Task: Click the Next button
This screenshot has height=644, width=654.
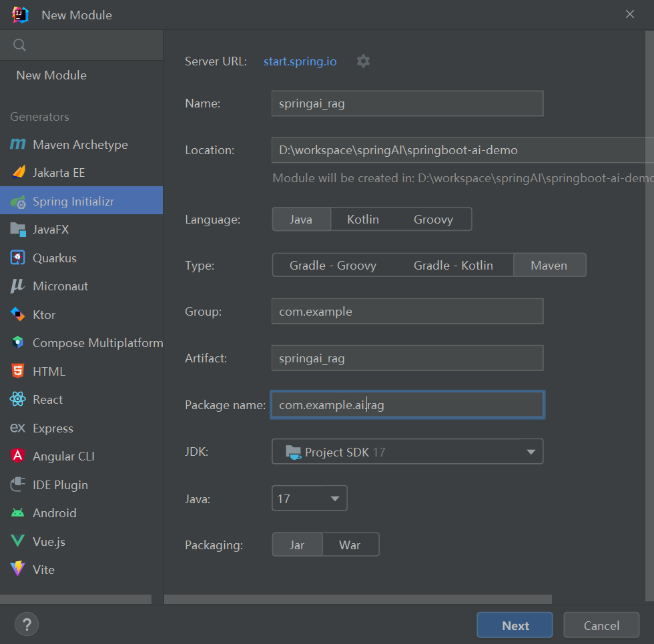Action: 515,625
